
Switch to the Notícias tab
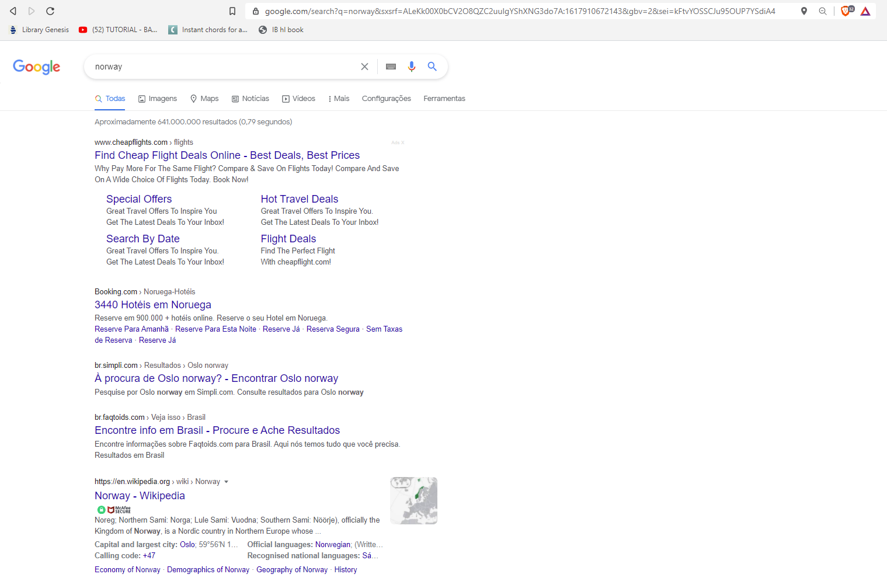(x=251, y=99)
